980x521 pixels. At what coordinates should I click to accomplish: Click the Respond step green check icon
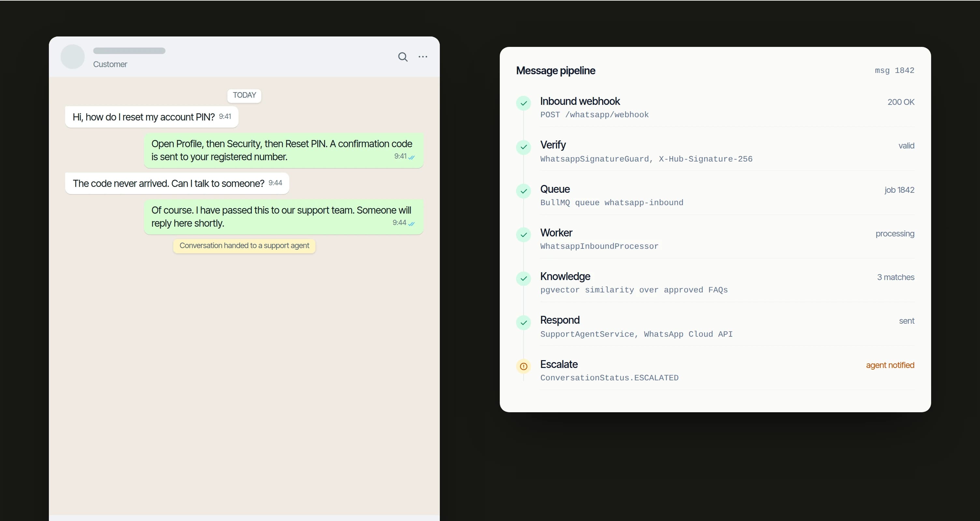pos(524,322)
